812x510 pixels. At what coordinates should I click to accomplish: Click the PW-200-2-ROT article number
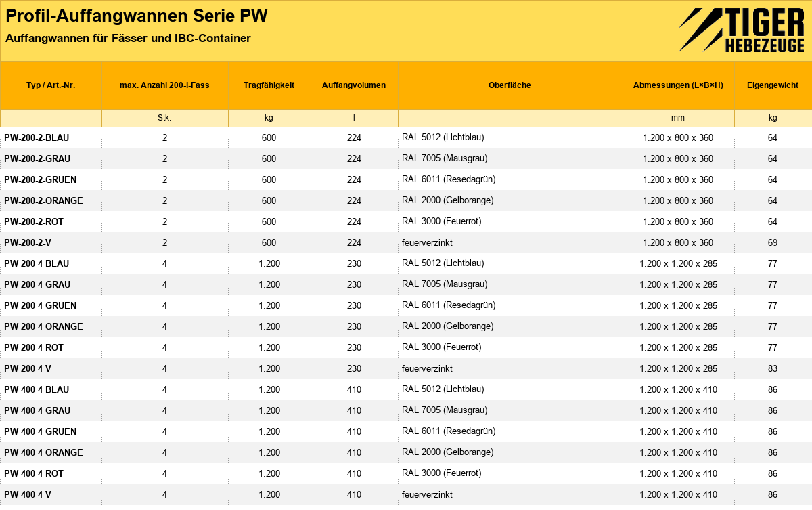tap(34, 221)
